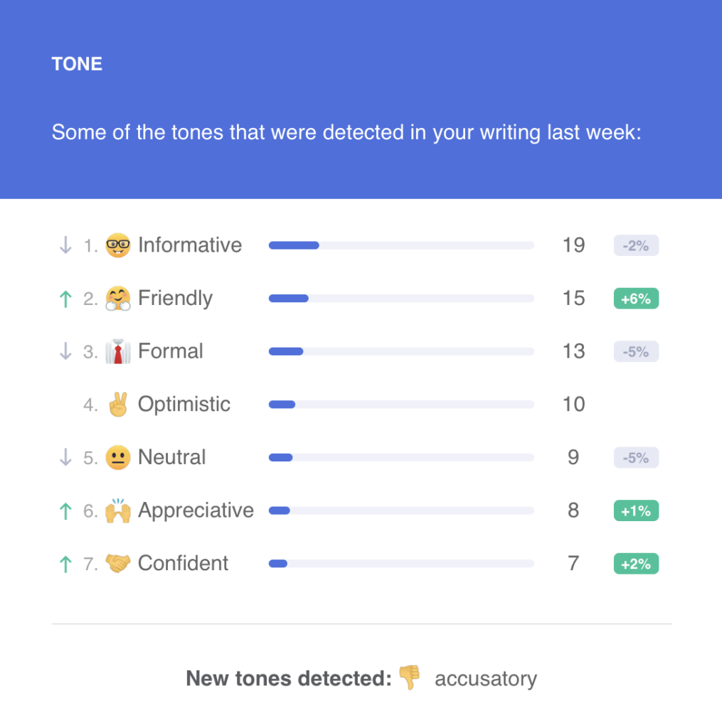Click the nerd face emoji beside Informative
The width and height of the screenshot is (722, 728).
click(x=117, y=245)
